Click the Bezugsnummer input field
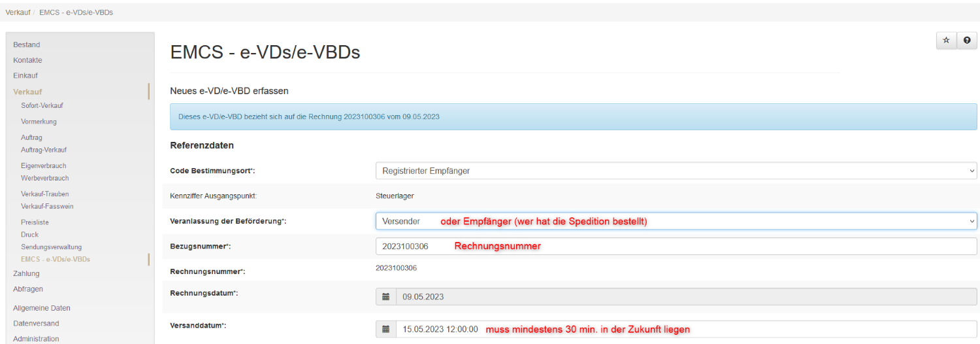This screenshot has height=344, width=980. click(676, 247)
